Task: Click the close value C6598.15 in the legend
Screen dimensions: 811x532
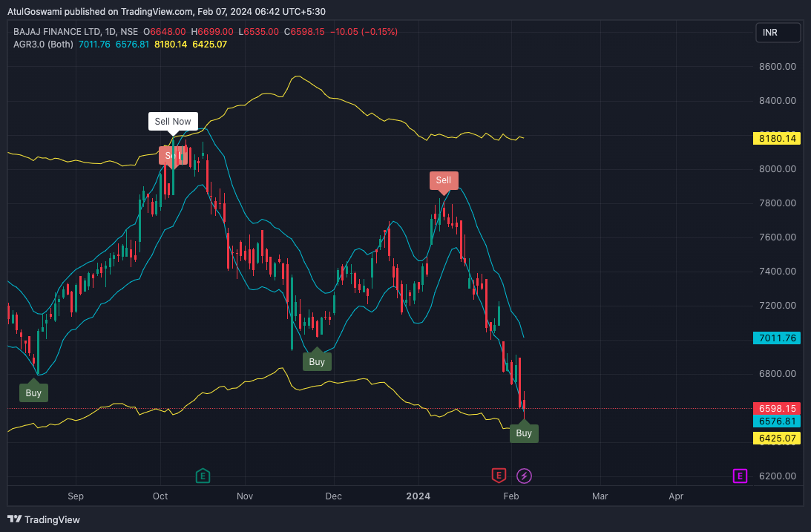Action: [305, 32]
